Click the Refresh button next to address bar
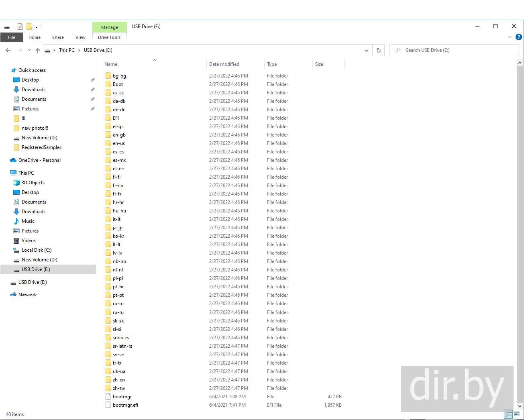 coord(378,50)
